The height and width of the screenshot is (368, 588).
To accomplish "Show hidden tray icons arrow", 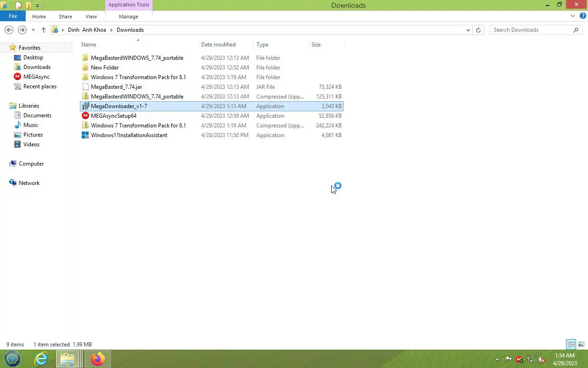I will pyautogui.click(x=497, y=359).
